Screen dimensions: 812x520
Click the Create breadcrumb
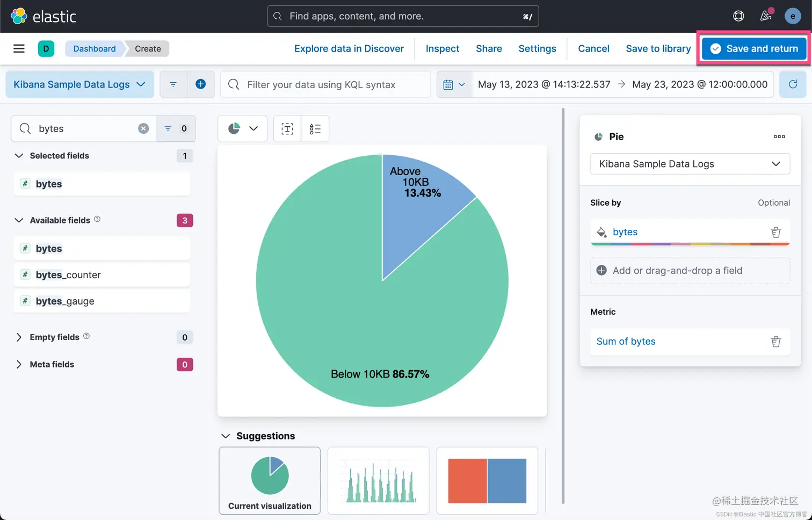[148, 48]
